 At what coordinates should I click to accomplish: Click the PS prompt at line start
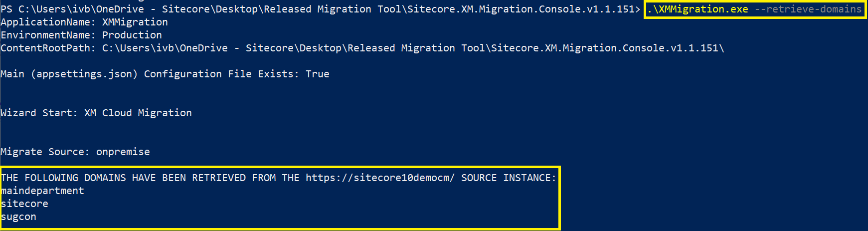pyautogui.click(x=6, y=9)
